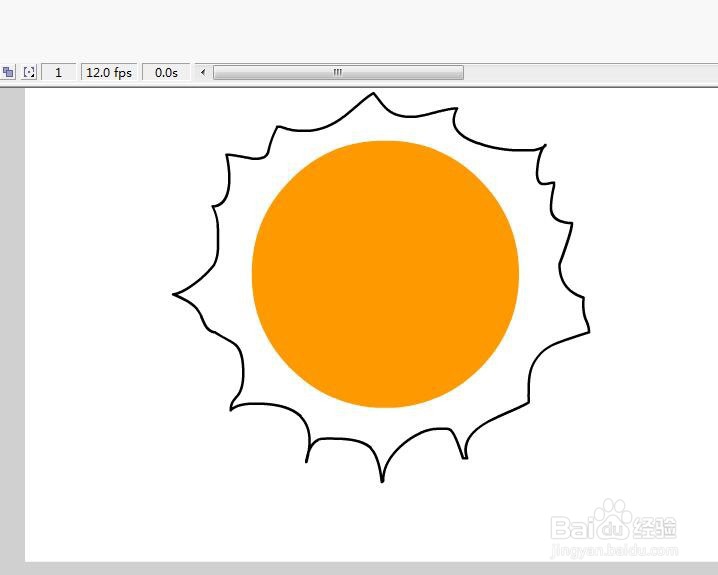This screenshot has height=575, width=718.
Task: Click the current frame field showing 1
Action: click(59, 72)
